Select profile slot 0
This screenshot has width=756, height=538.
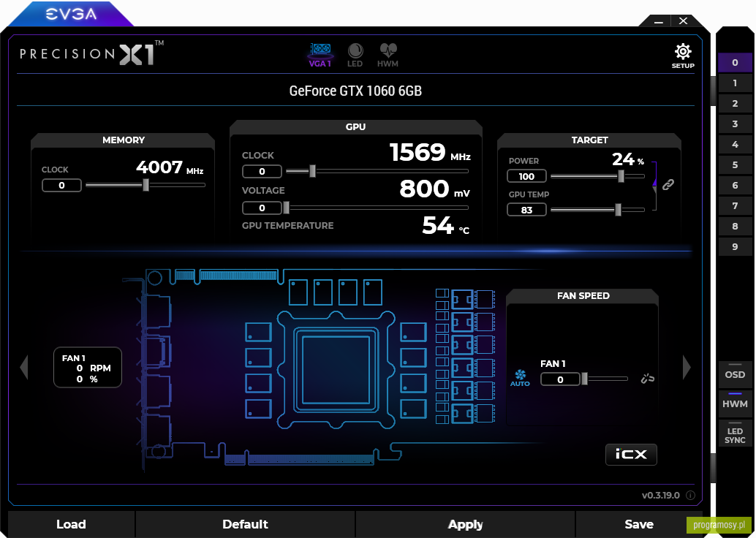point(735,62)
